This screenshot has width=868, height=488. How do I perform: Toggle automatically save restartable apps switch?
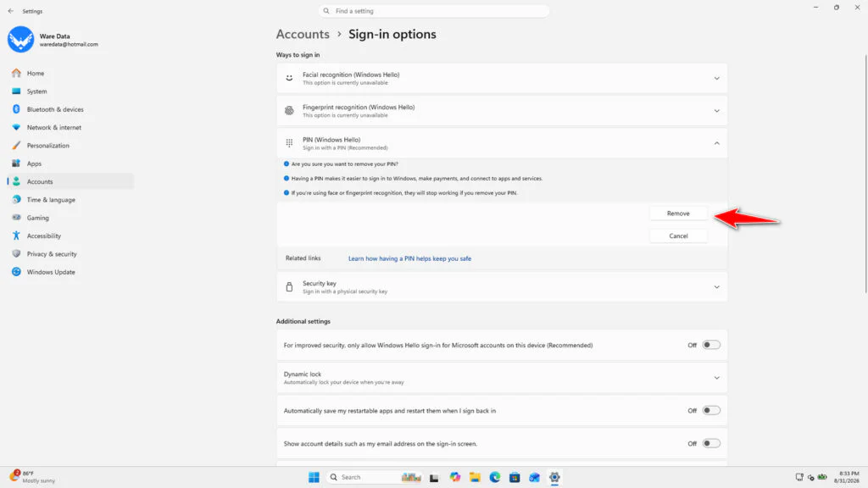point(711,411)
